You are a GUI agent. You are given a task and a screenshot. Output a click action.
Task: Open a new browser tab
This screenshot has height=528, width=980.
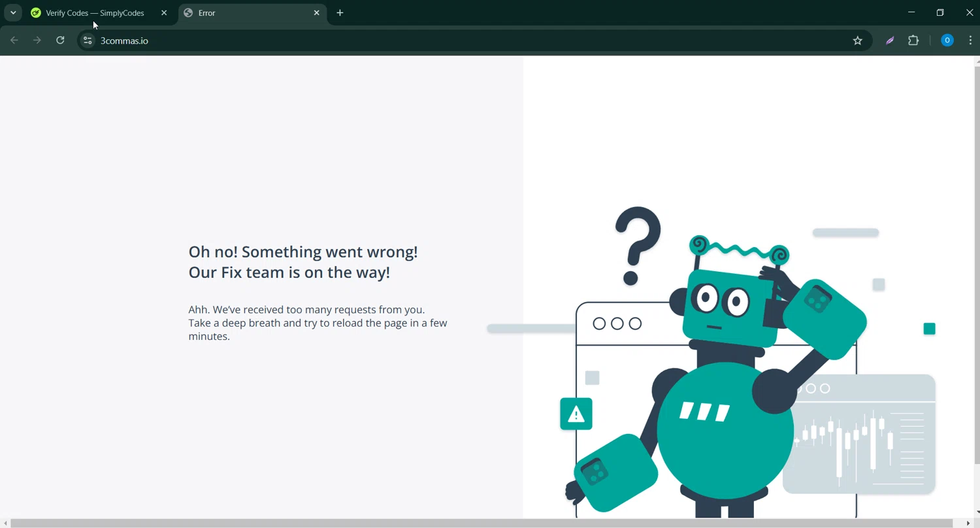click(340, 13)
